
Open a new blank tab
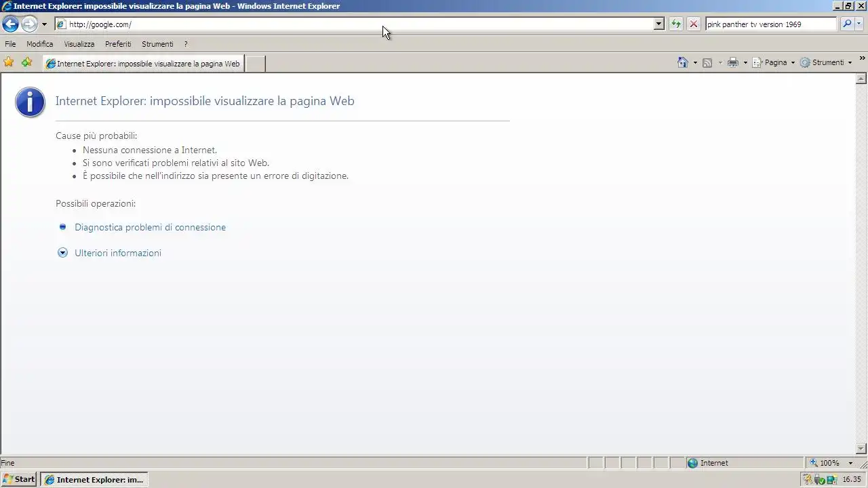(254, 64)
